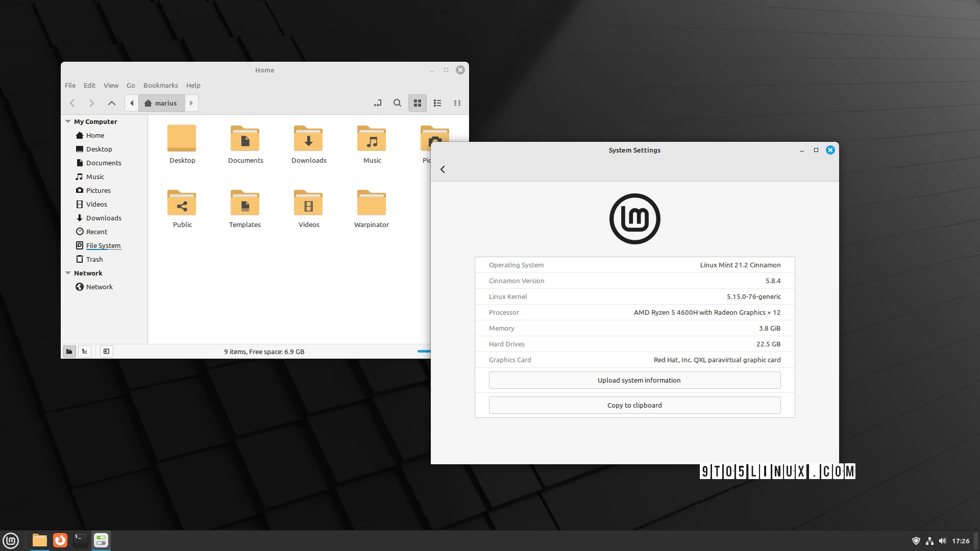Screen dimensions: 980x551
Task: Expand the path breadcrumb arrow next to marius
Action: [x=191, y=103]
